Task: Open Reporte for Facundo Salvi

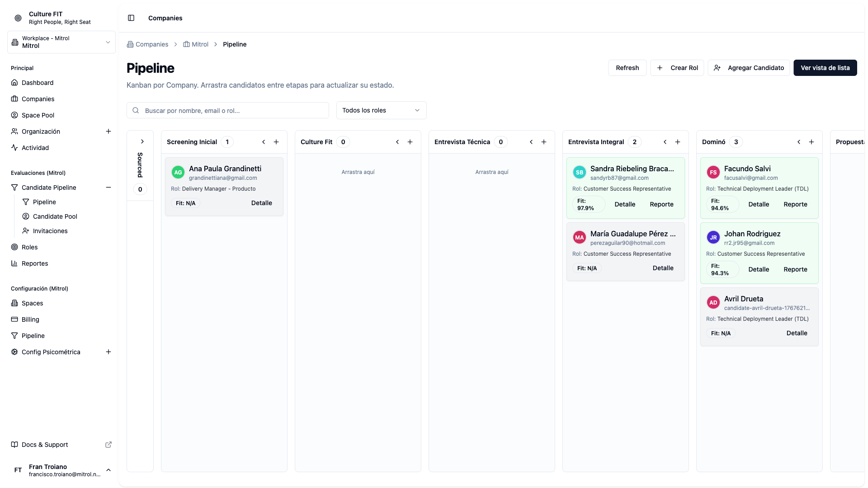Action: 795,204
